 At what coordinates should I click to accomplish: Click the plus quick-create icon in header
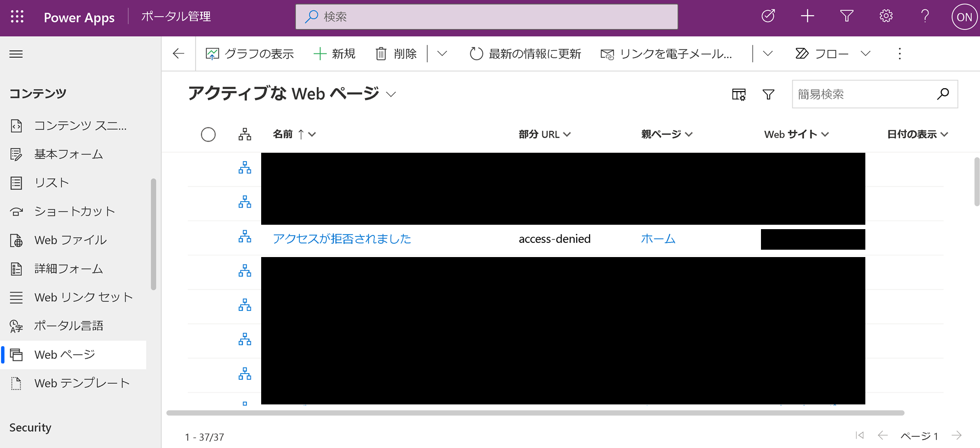pyautogui.click(x=808, y=16)
